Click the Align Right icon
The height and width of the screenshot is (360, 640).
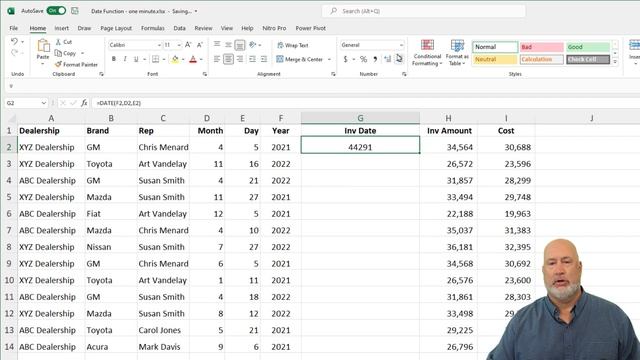(240, 59)
